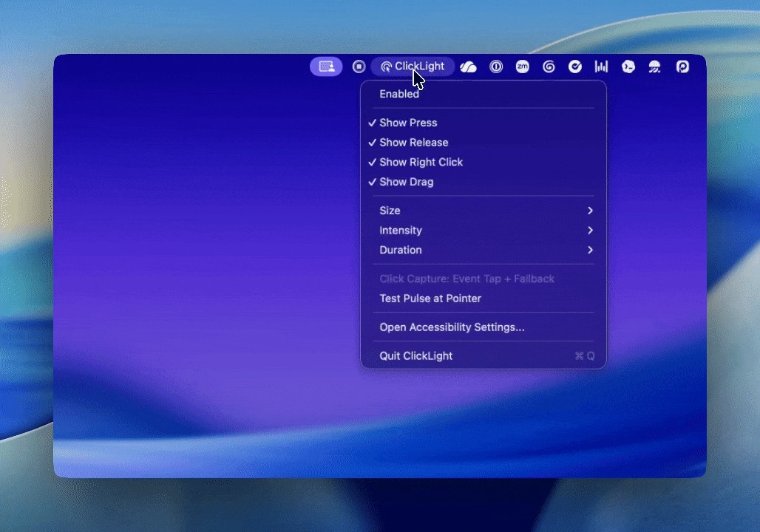Select Test Pulse at Pointer
This screenshot has width=760, height=532.
click(x=484, y=299)
